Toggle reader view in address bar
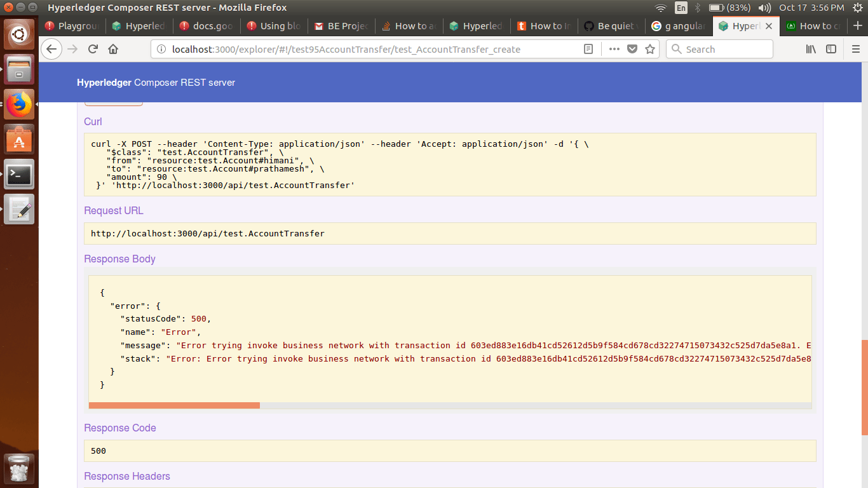Viewport: 868px width, 488px height. [x=588, y=49]
